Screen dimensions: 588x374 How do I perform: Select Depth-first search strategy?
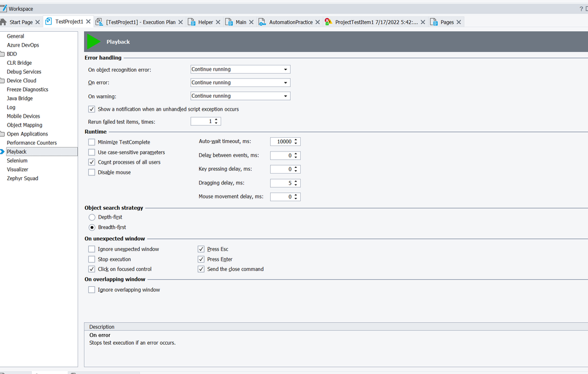pyautogui.click(x=91, y=217)
